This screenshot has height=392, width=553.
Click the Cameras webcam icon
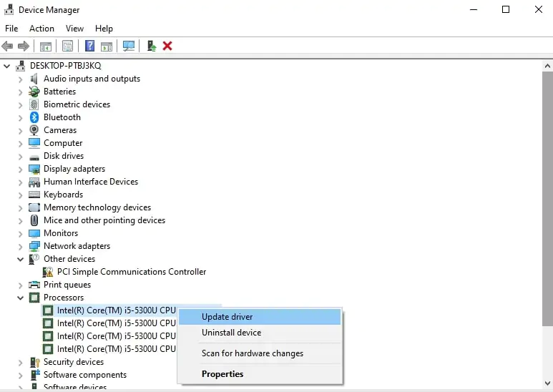pos(34,130)
